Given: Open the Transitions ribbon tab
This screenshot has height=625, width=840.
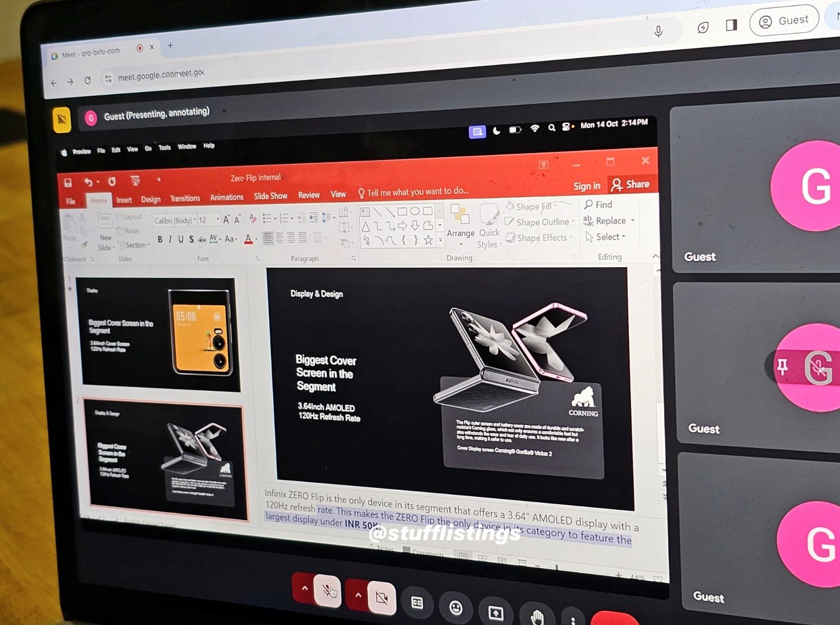Looking at the screenshot, I should [x=185, y=199].
